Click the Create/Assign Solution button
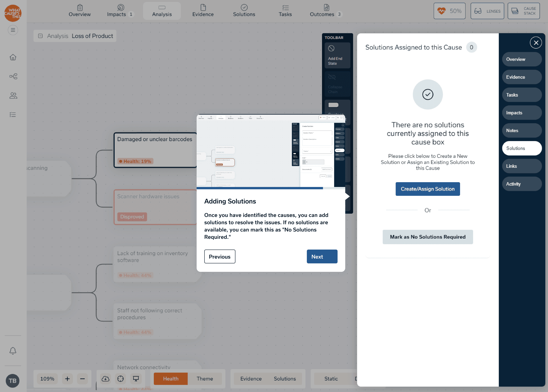 tap(427, 189)
